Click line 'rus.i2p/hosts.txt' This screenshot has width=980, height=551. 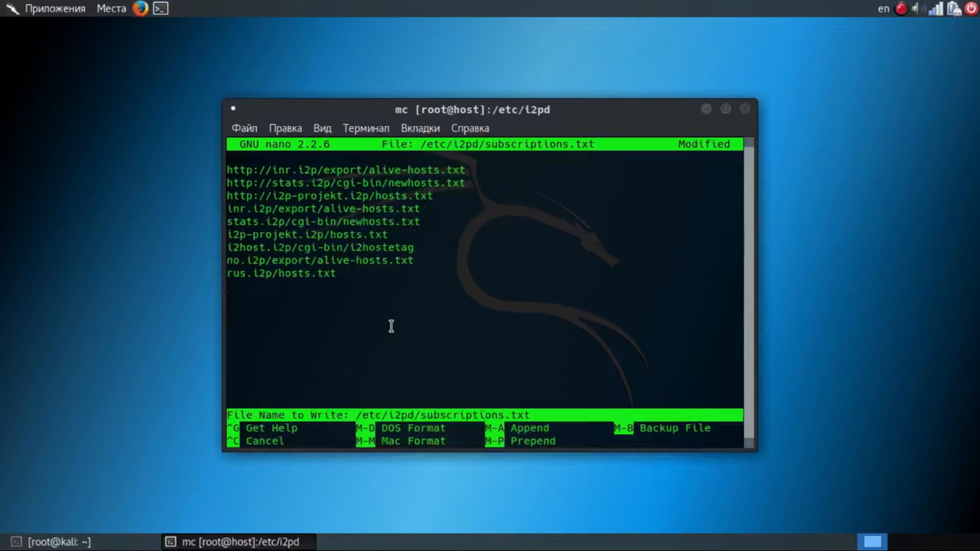[x=281, y=273]
